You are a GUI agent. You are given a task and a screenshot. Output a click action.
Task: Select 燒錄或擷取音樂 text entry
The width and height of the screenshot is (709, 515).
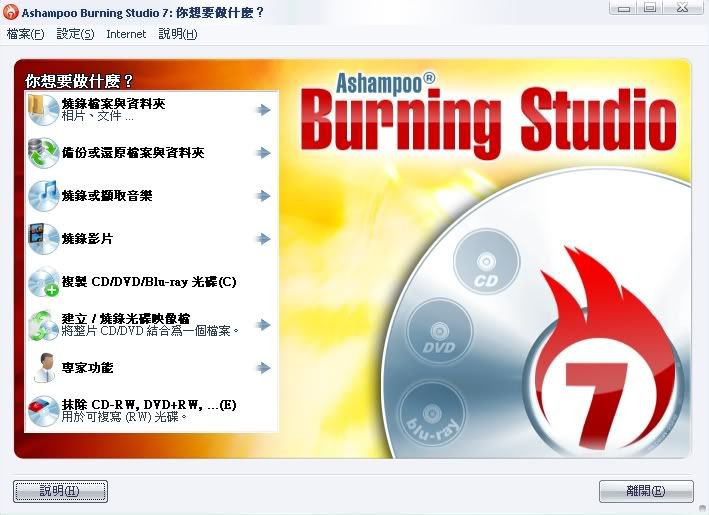107,196
